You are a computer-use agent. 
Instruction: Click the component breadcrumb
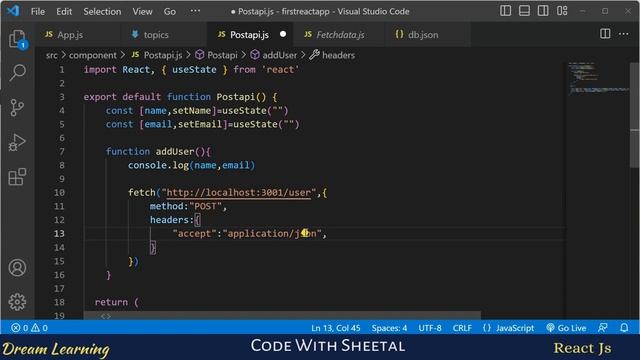[x=93, y=55]
